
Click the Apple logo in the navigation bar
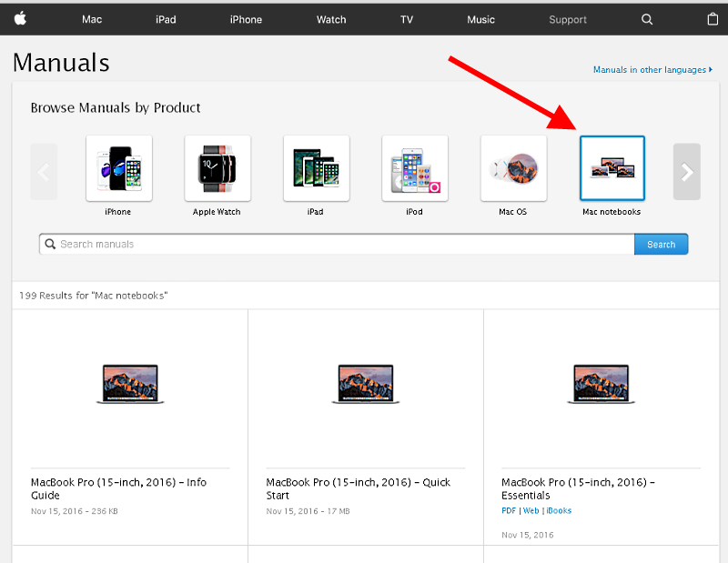pyautogui.click(x=20, y=19)
